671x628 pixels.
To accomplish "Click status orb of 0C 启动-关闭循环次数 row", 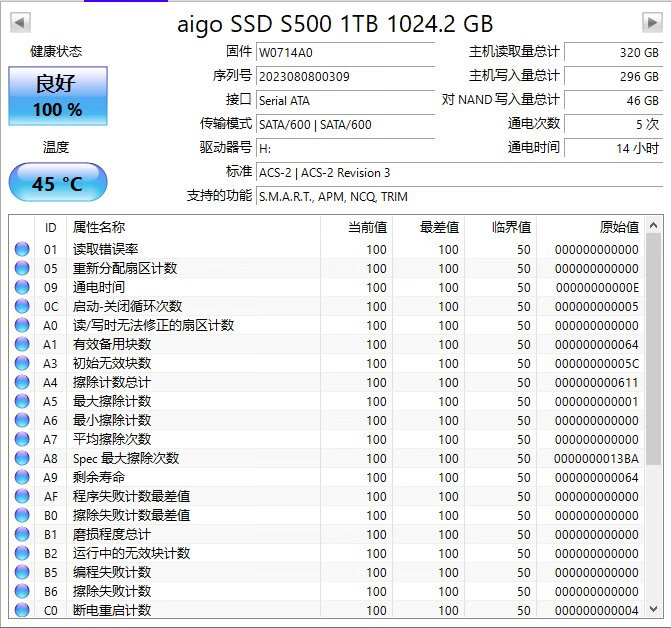I will 22,306.
